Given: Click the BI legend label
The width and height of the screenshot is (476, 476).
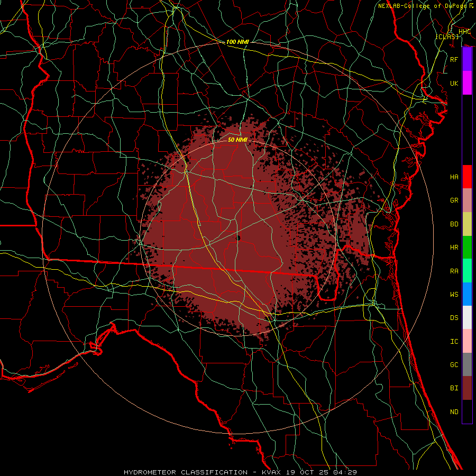Looking at the screenshot, I should click(454, 388).
